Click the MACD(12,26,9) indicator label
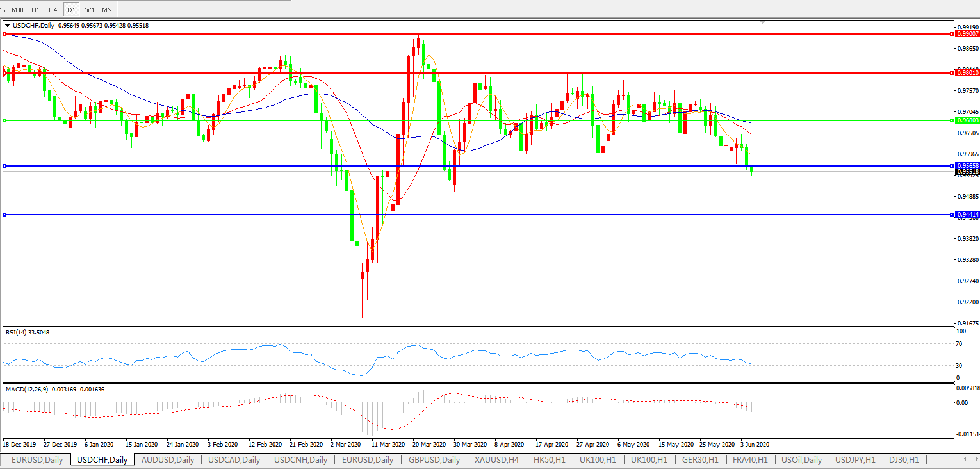 55,389
